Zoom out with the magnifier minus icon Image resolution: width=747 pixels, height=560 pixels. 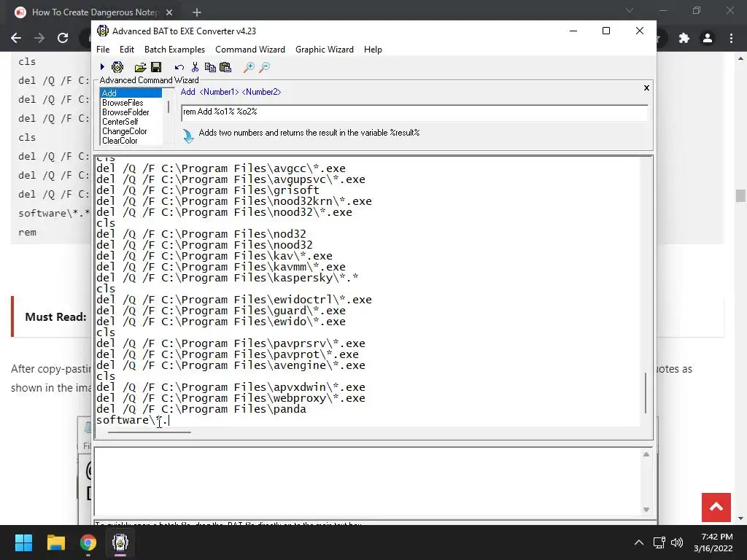point(264,67)
